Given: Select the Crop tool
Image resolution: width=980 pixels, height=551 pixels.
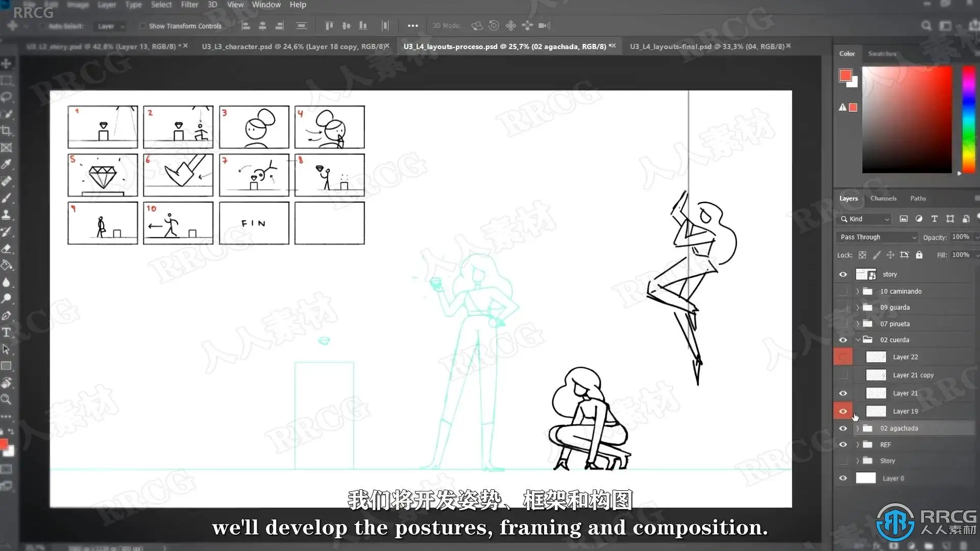Looking at the screenshot, I should click(x=7, y=131).
